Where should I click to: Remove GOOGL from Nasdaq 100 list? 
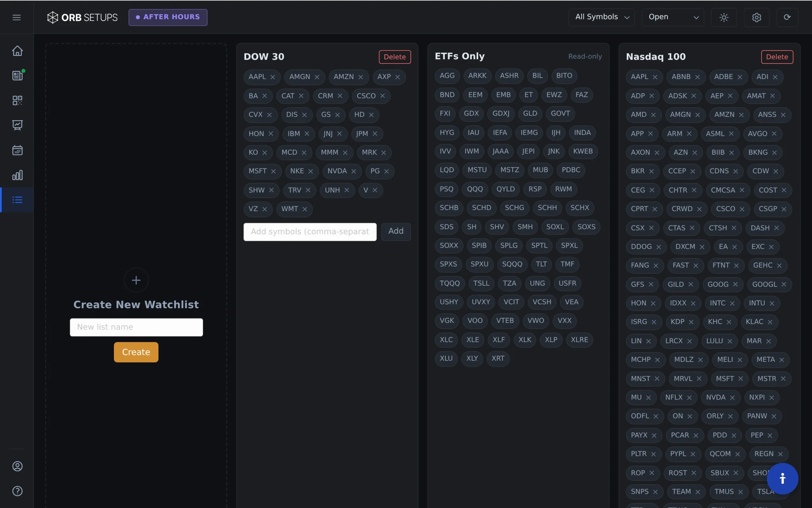point(784,284)
